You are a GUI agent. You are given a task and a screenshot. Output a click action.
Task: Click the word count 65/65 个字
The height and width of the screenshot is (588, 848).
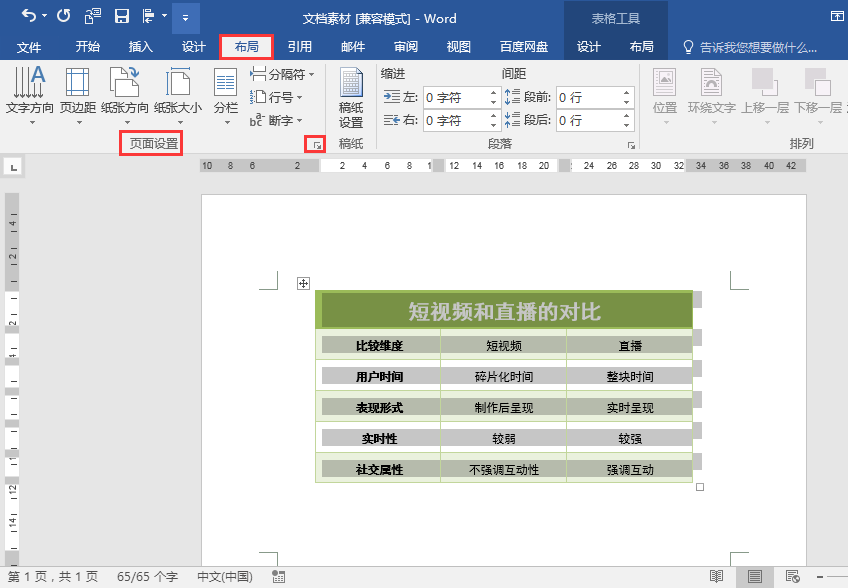point(147,577)
